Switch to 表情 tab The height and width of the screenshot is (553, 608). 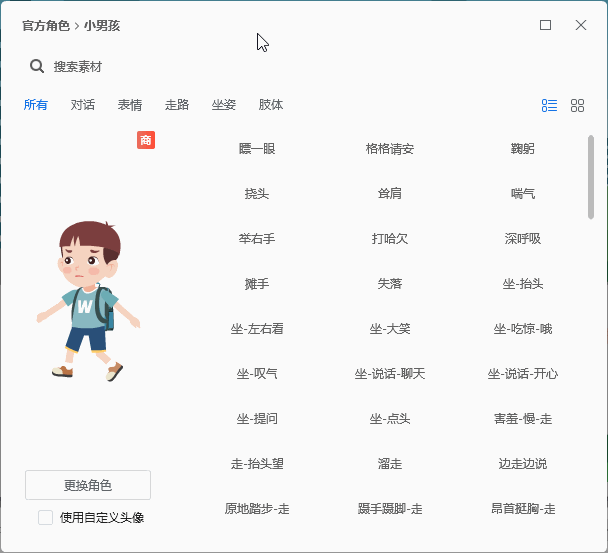pos(130,105)
